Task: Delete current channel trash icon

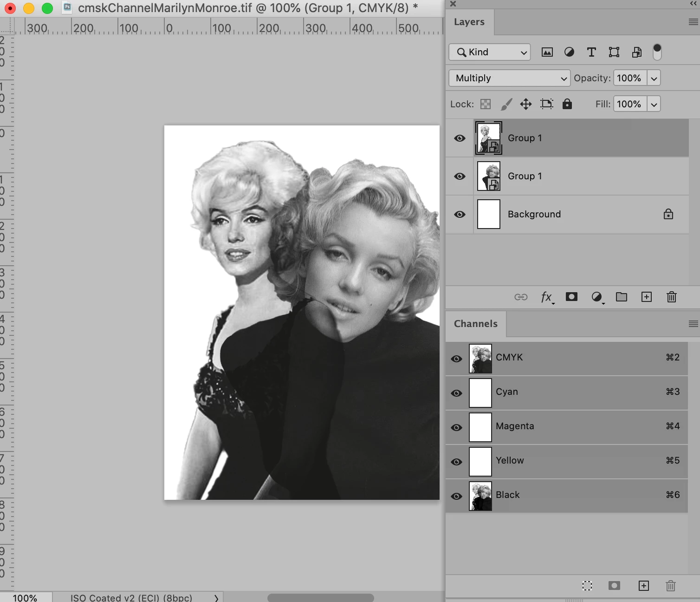Action: [671, 586]
